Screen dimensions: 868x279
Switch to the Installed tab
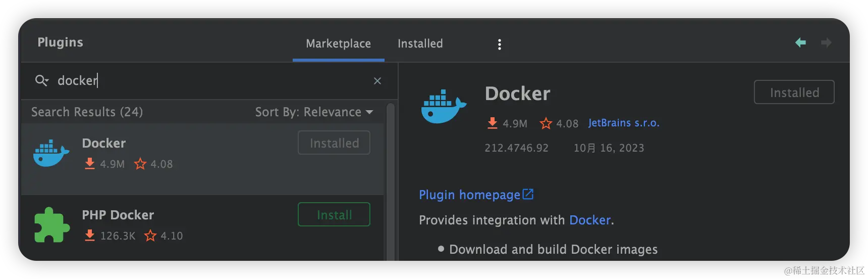pos(420,44)
